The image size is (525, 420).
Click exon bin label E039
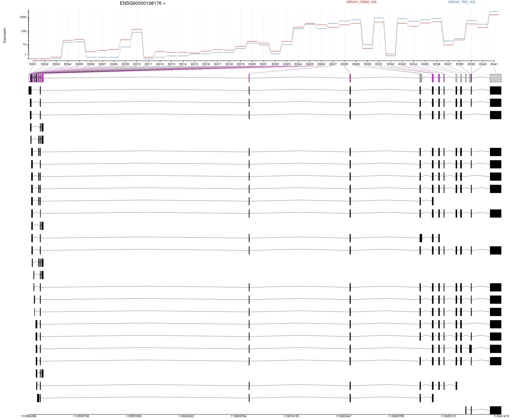coord(471,64)
